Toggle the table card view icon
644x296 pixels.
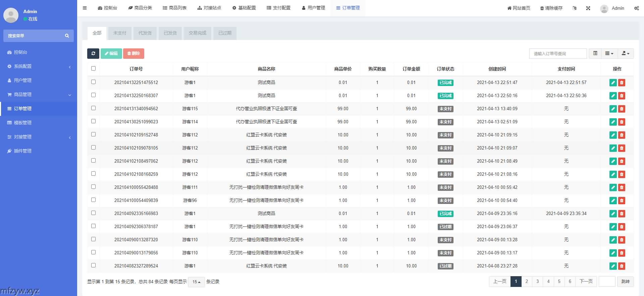pos(595,53)
